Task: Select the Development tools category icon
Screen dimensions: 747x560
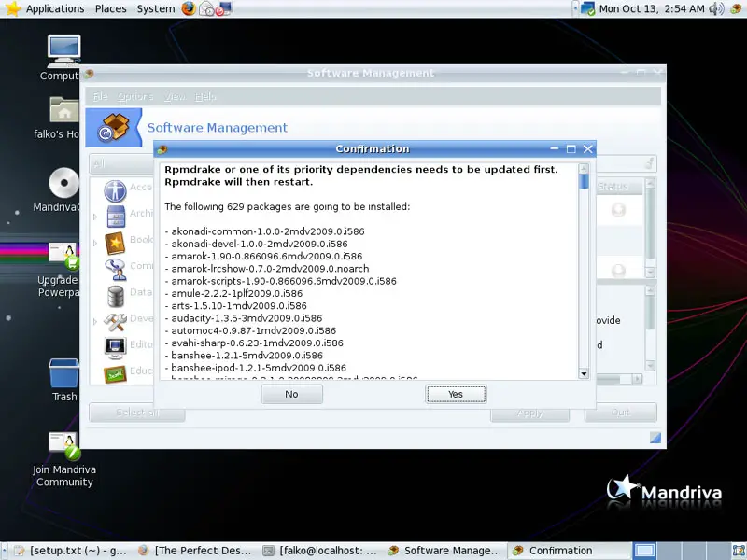Action: coord(115,322)
